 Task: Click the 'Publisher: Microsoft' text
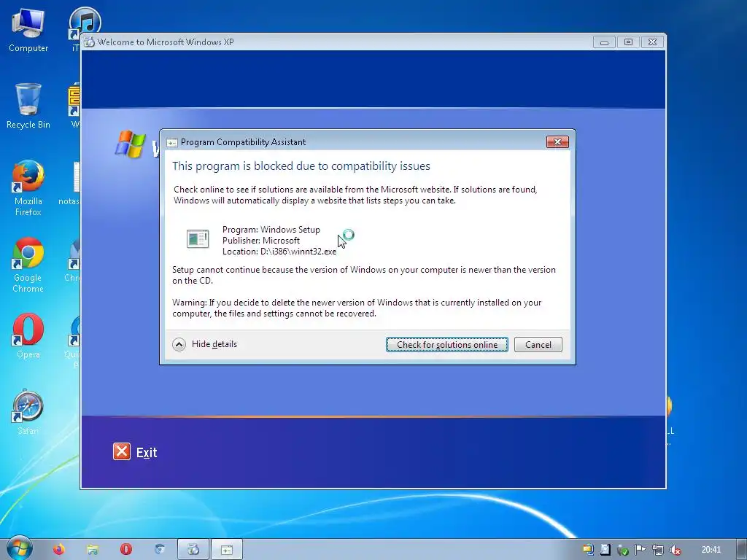tap(261, 241)
